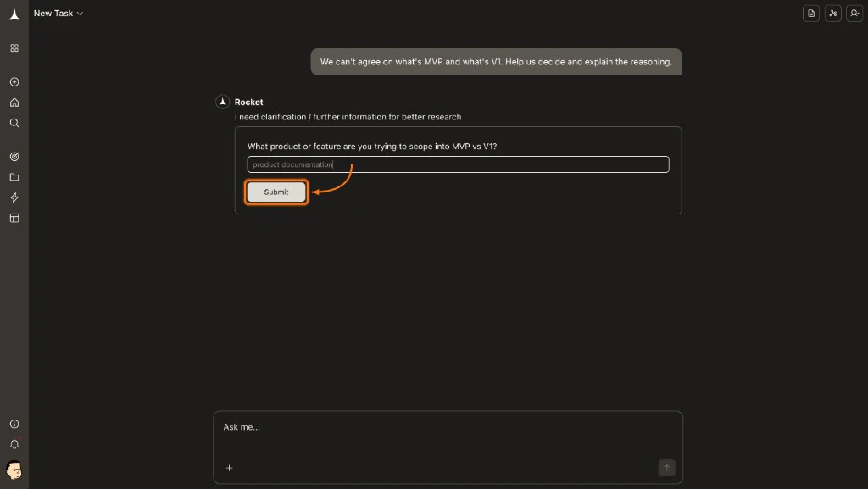Open the add-user icon in the top-right corner
The width and height of the screenshot is (868, 489).
pyautogui.click(x=855, y=14)
